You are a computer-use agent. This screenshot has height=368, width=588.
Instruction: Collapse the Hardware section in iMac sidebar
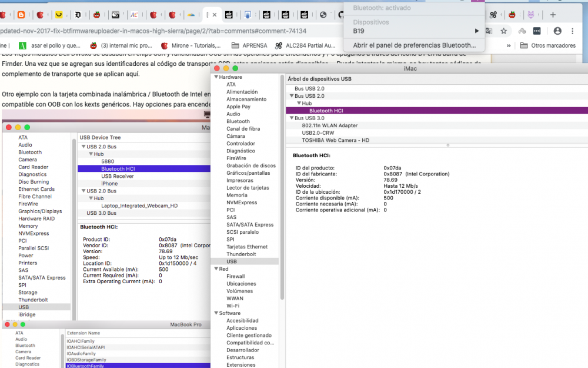[x=216, y=77]
